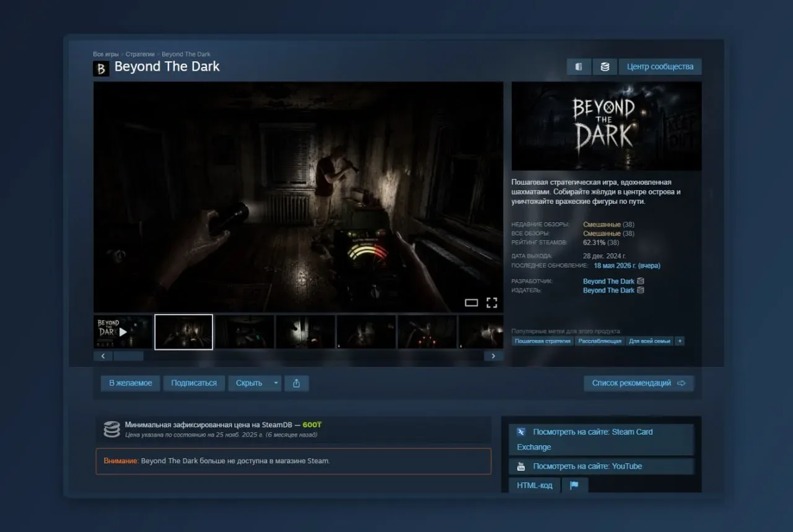Select the highlighted second screenshot thumbnail
The image size is (793, 532).
183,332
